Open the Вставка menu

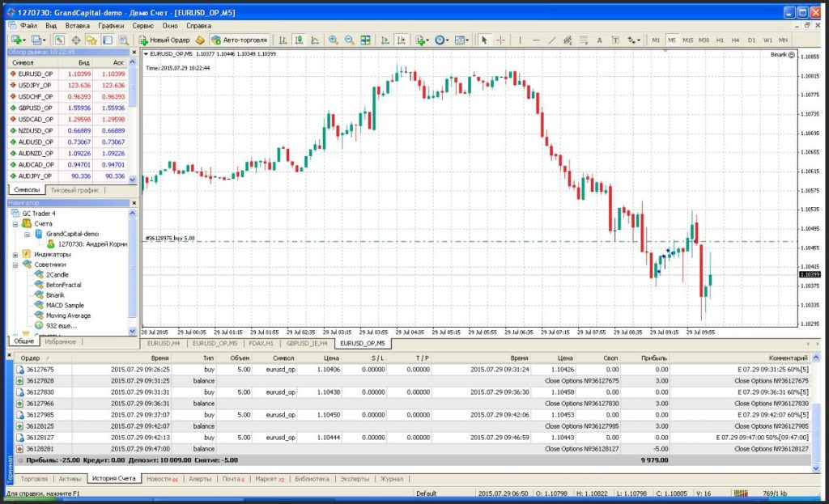coord(77,25)
